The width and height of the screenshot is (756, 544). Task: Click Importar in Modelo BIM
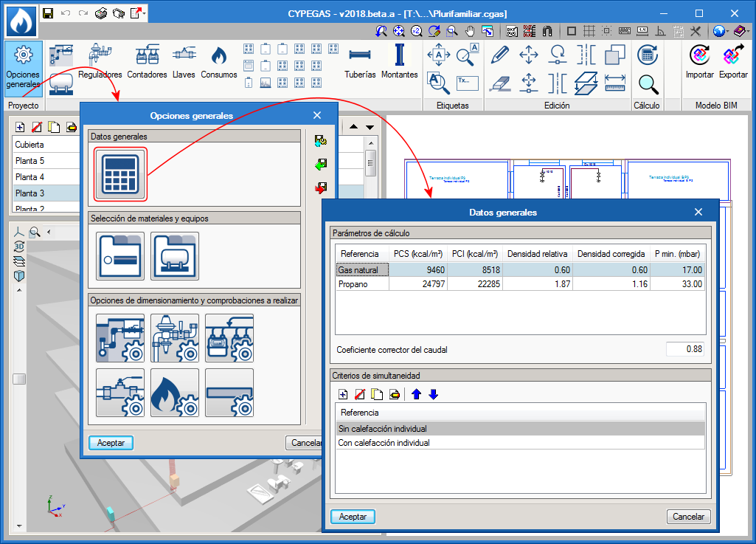pos(700,61)
